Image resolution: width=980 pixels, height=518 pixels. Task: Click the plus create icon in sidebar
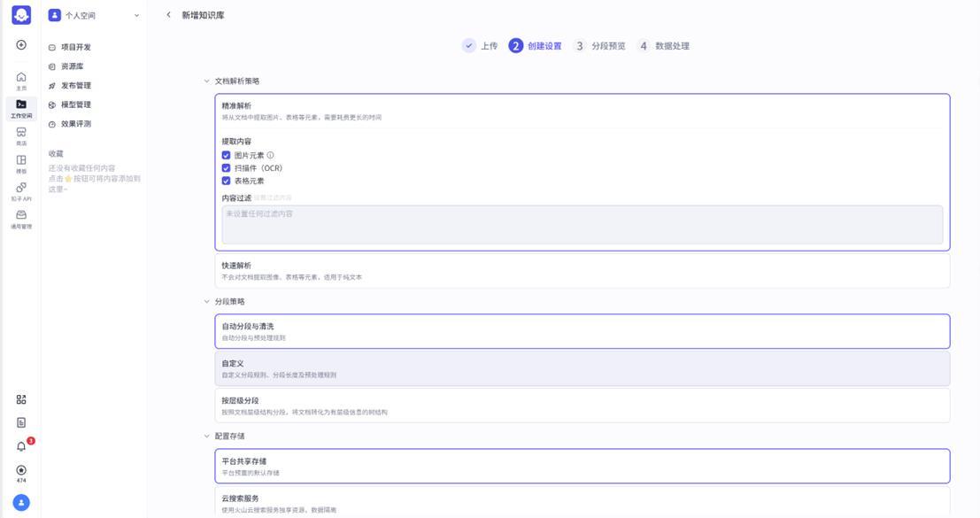(21, 45)
